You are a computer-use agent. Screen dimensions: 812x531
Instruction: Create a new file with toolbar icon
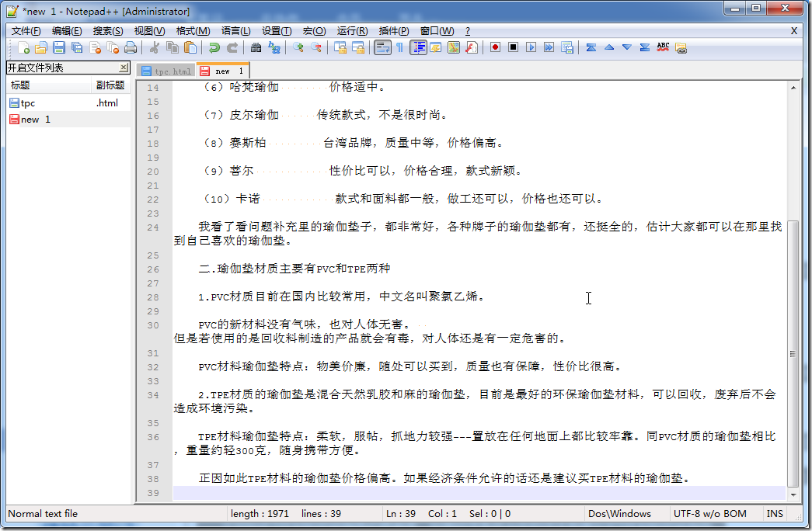(23, 47)
